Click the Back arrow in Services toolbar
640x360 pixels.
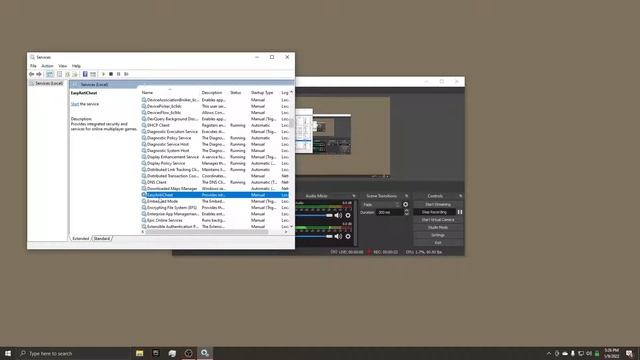[31, 74]
